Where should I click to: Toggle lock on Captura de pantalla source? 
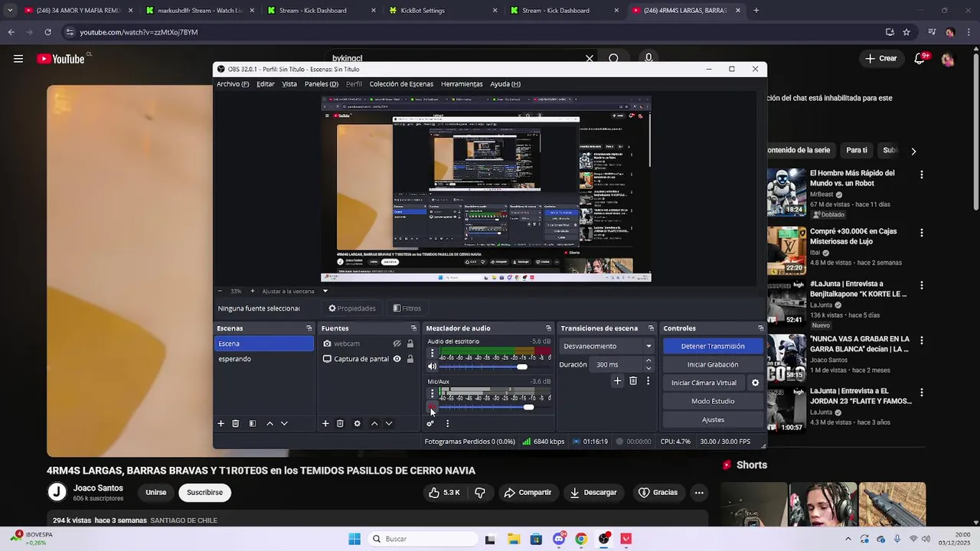(x=410, y=359)
